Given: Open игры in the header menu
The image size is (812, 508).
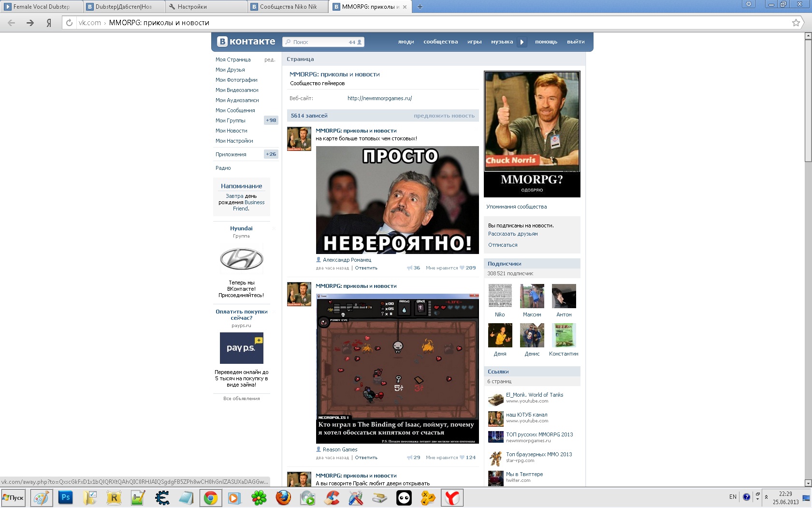Looking at the screenshot, I should [x=474, y=42].
